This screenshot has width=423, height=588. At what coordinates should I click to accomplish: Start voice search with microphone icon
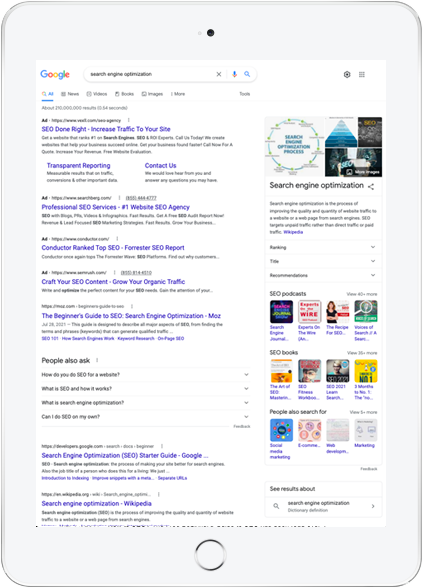pos(234,74)
